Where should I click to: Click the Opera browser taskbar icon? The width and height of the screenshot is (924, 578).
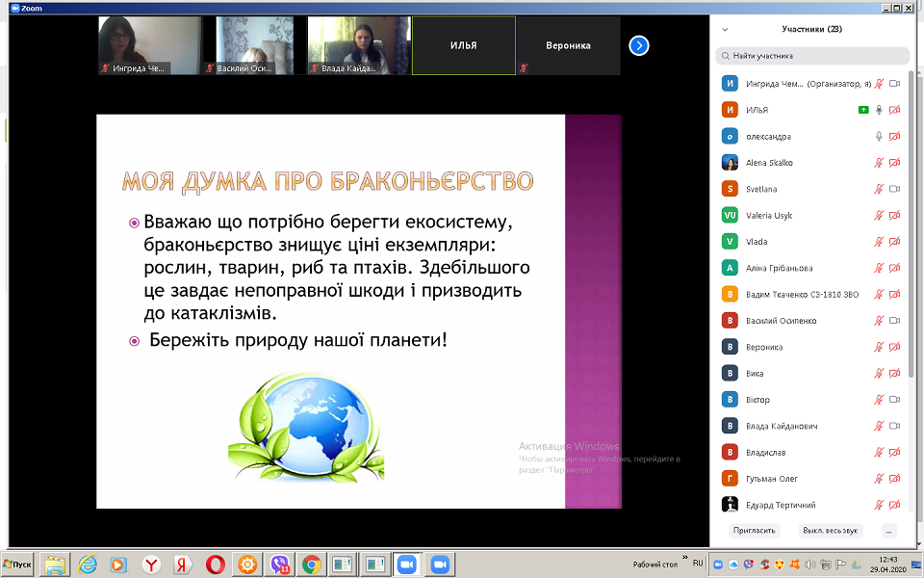[x=216, y=565]
